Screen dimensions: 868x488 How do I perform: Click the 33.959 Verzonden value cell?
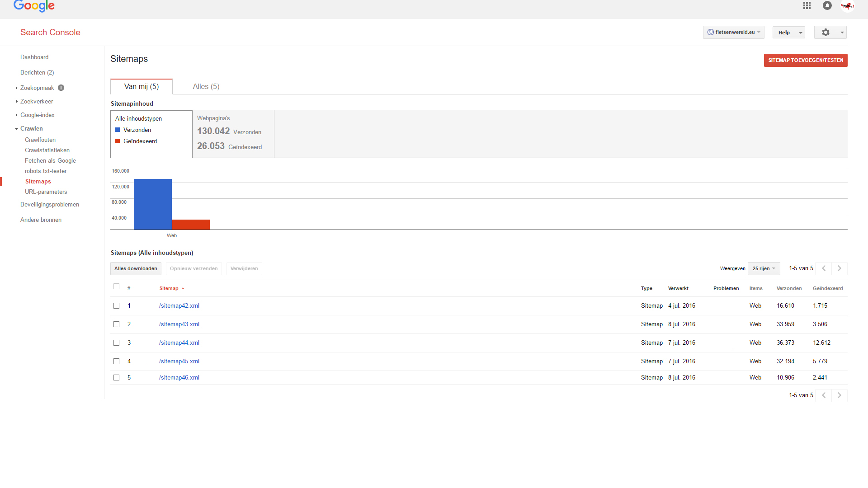[786, 324]
